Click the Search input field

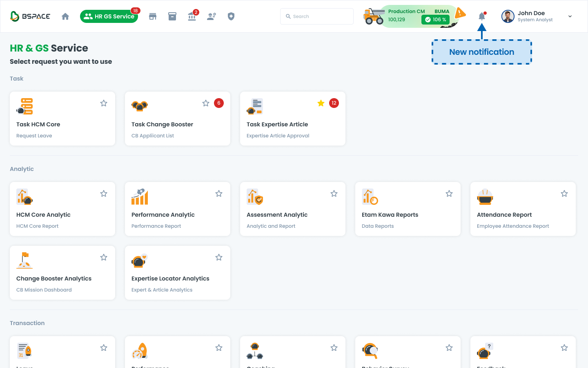tap(317, 16)
